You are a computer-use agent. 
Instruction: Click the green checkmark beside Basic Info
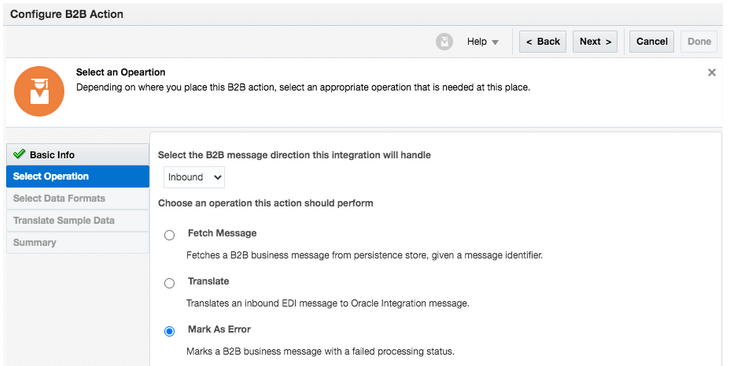coord(19,154)
